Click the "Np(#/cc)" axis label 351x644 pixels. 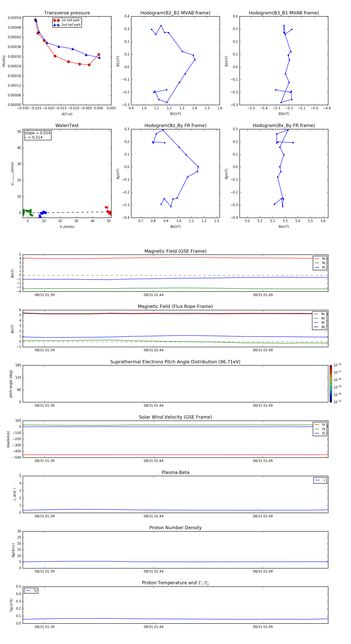point(13,550)
